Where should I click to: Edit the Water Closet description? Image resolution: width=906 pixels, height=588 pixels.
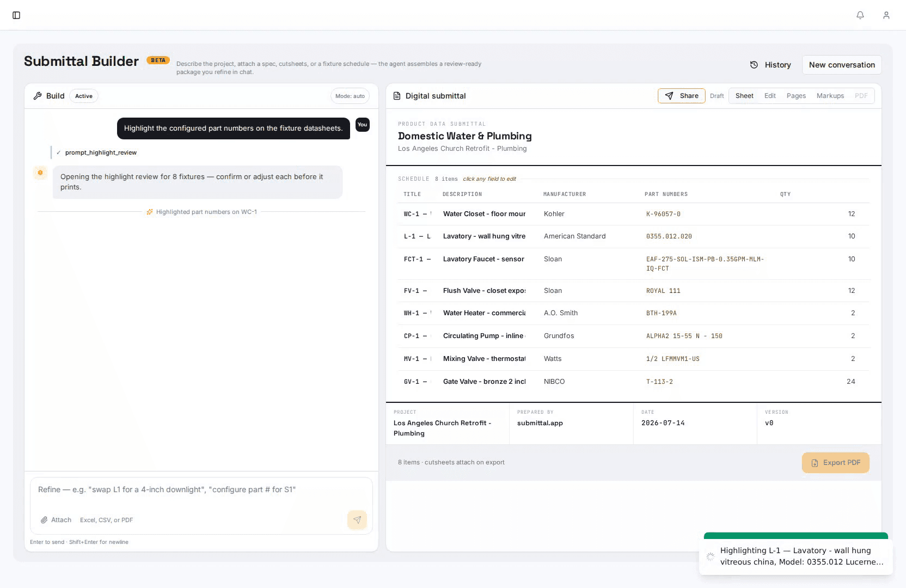(484, 214)
